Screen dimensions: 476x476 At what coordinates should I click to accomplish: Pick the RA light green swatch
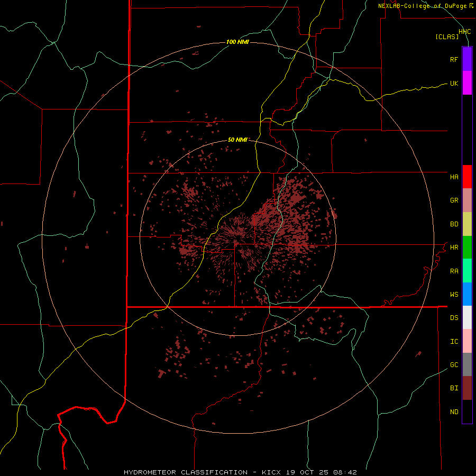tap(467, 271)
